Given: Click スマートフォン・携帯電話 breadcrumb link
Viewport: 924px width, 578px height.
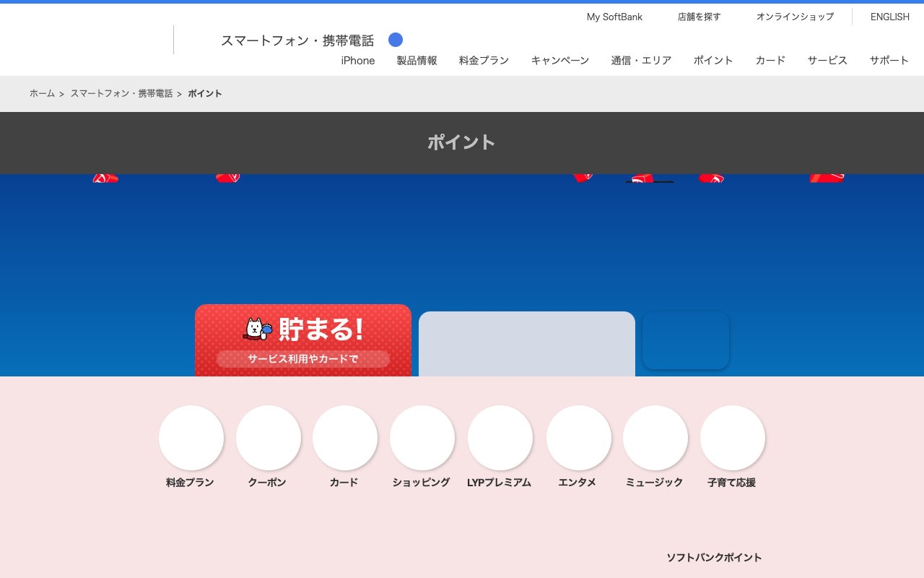Looking at the screenshot, I should (121, 94).
